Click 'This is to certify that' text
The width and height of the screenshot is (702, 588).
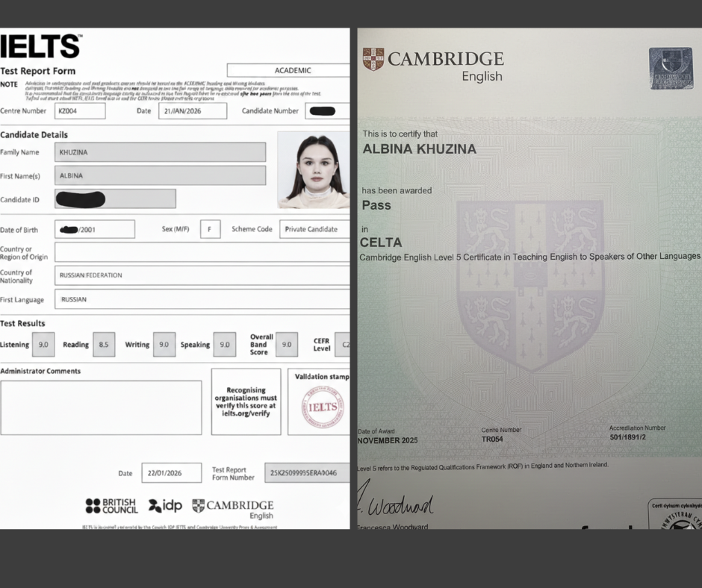(400, 134)
